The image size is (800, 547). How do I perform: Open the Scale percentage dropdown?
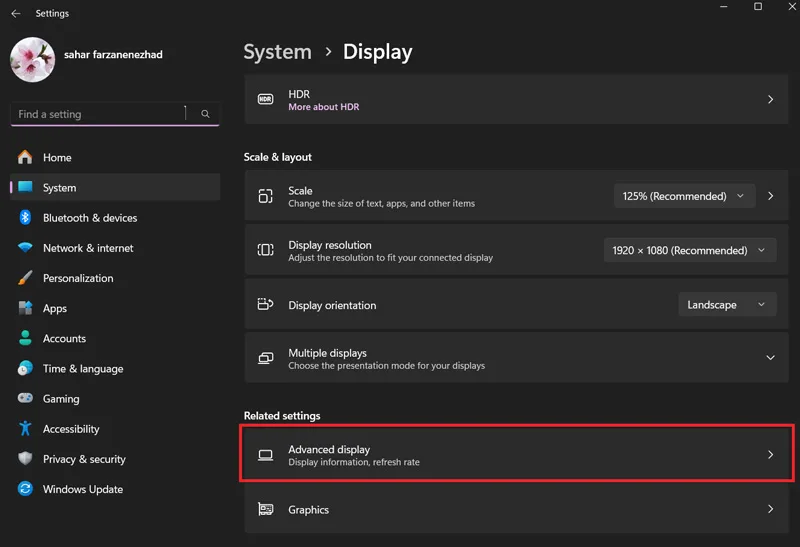684,196
